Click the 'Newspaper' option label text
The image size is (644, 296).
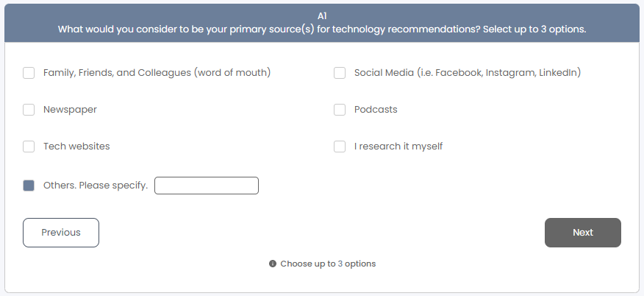tap(71, 110)
